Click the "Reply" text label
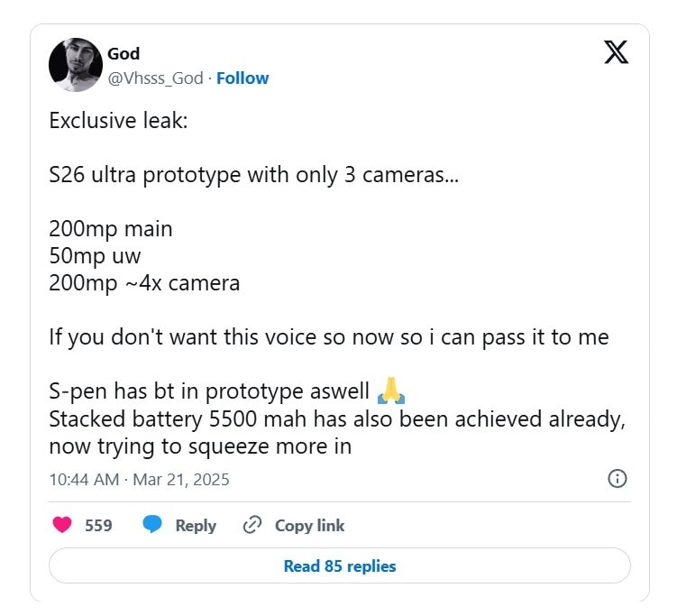Screen dimensions: 677x616 (x=196, y=525)
